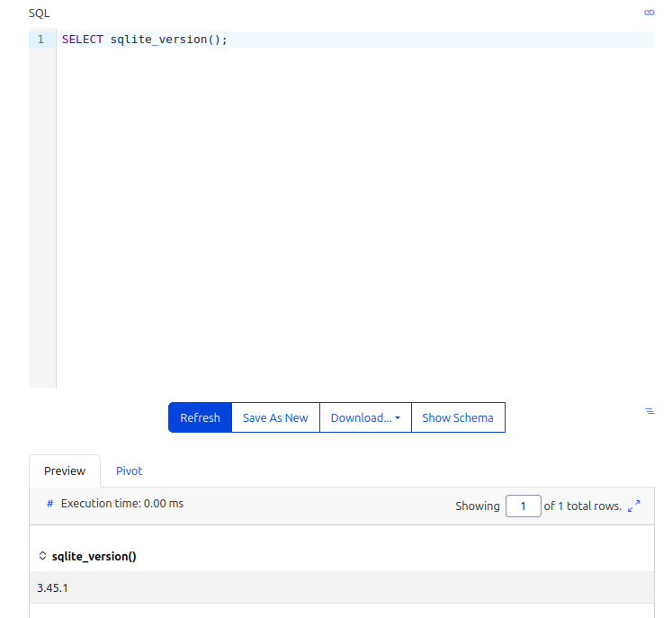The image size is (672, 618).
Task: Click the SQL label above the editor
Action: pyautogui.click(x=39, y=13)
